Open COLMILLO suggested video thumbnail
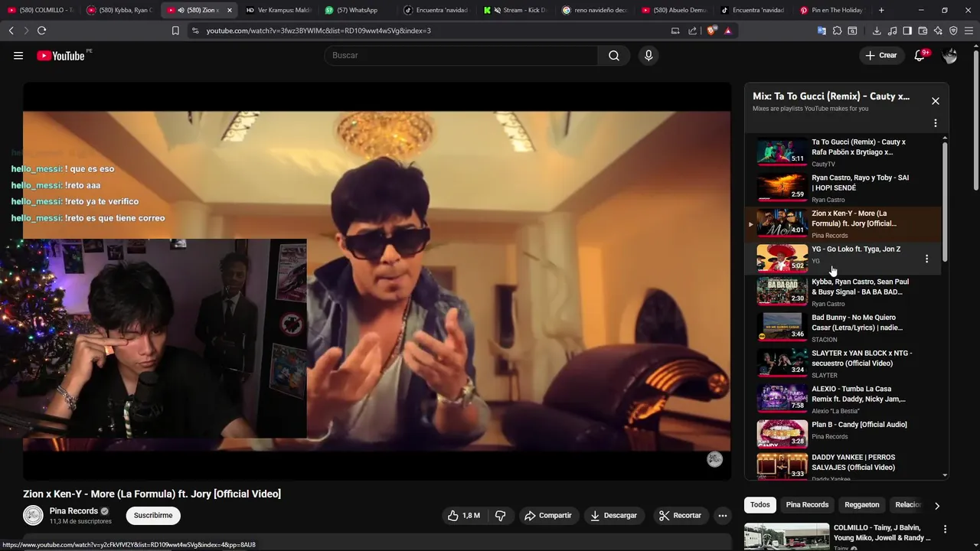This screenshot has width=980, height=551. [x=786, y=536]
